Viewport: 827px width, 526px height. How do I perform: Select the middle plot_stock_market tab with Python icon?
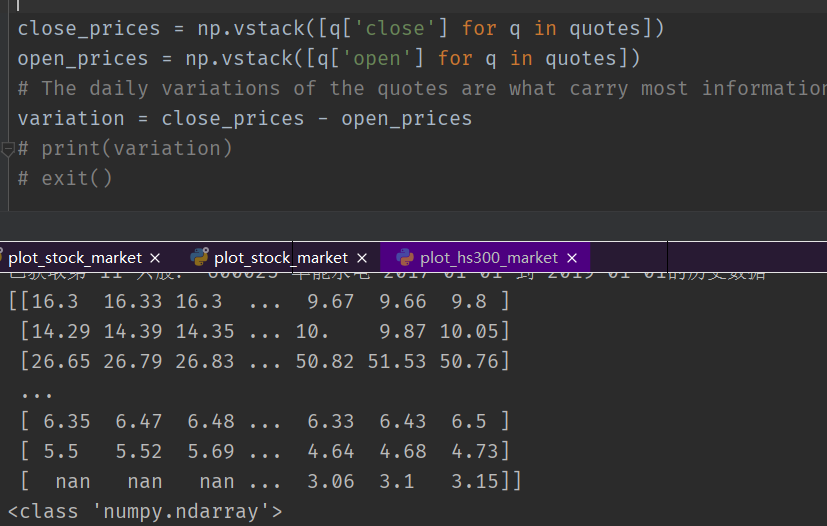point(281,257)
